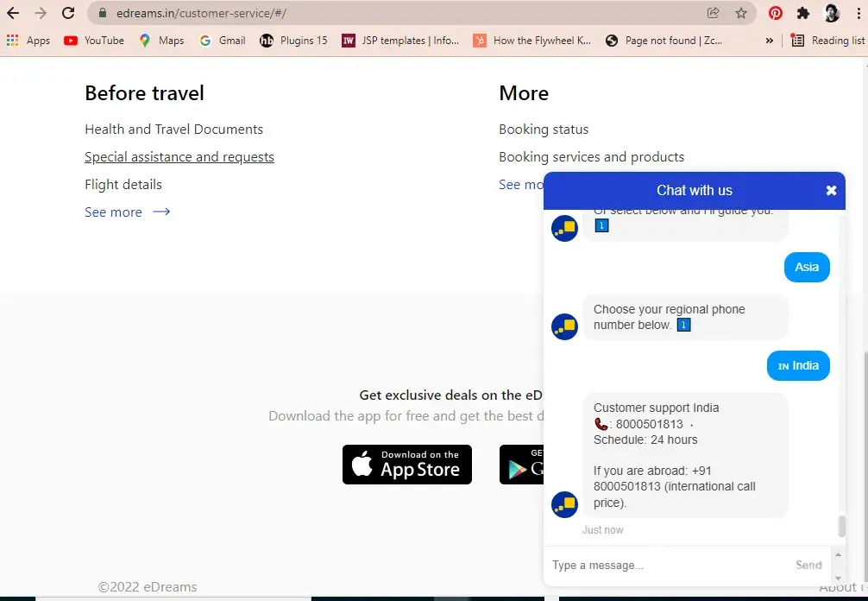Viewport: 868px width, 601px height.
Task: Open Booking services and products
Action: pyautogui.click(x=591, y=157)
